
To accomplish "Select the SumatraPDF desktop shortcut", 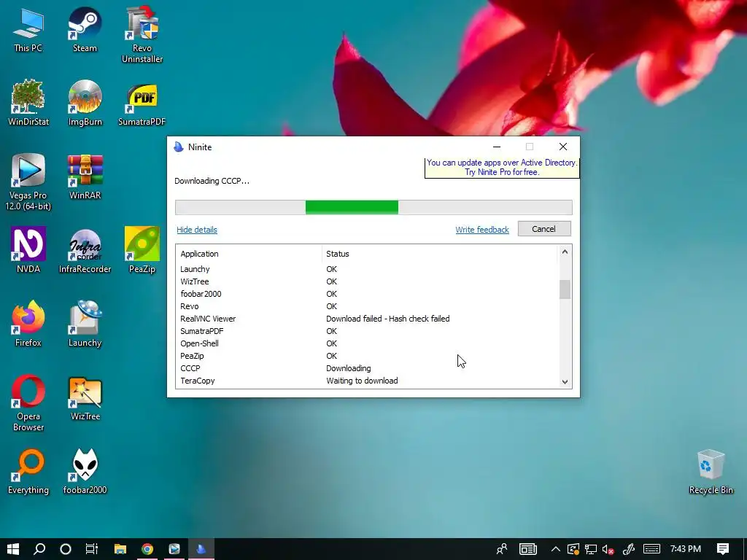I will point(142,104).
